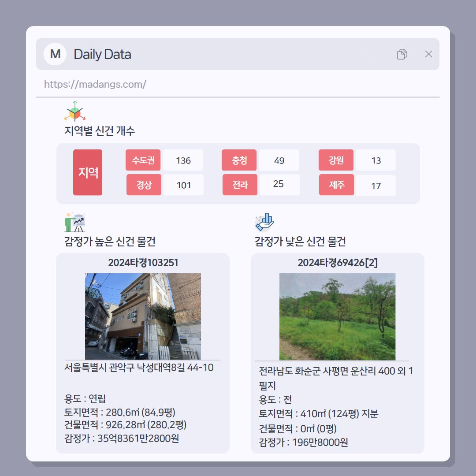Open the https://madangs.com/ link
476x476 pixels.
click(95, 84)
